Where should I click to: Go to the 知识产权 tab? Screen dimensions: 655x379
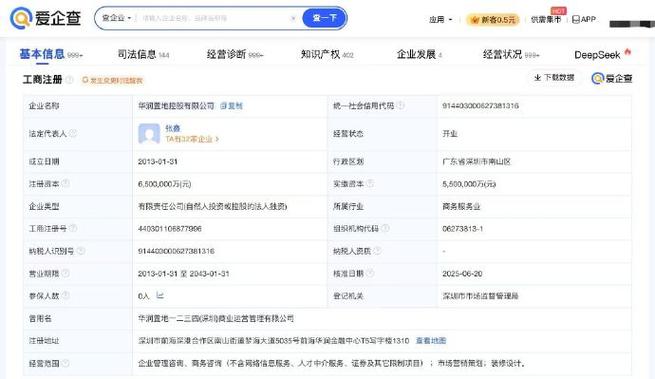(x=327, y=54)
